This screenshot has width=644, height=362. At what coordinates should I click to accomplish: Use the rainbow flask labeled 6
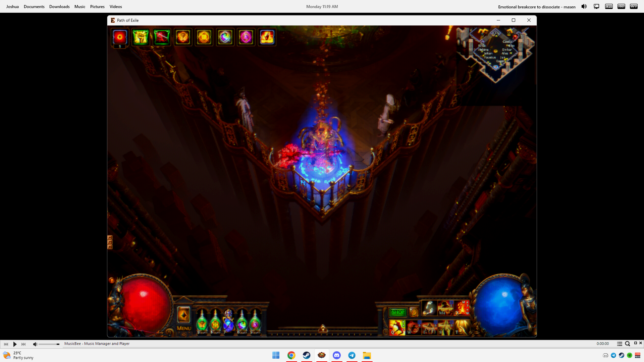(x=242, y=322)
